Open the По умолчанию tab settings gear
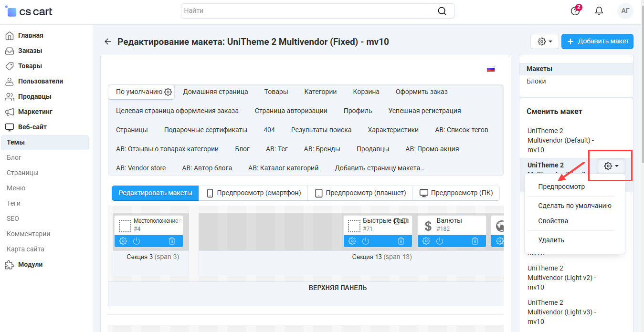This screenshot has width=644, height=332. click(x=168, y=92)
